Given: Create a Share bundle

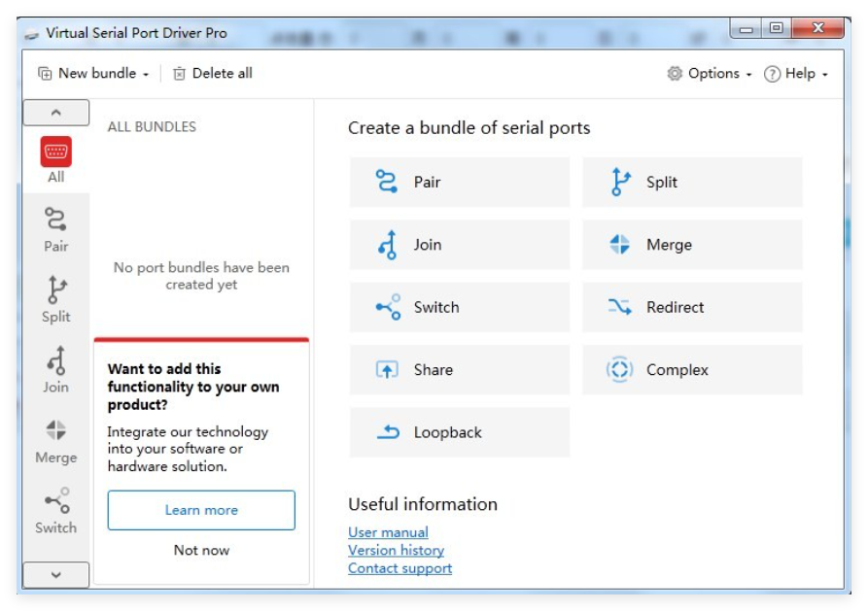Looking at the screenshot, I should (460, 370).
